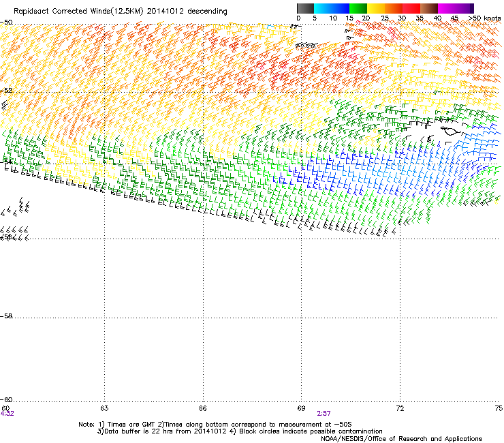Image resolution: width=504 pixels, height=443 pixels.
Task: Click the latitude label '-52'
Action: tap(6, 91)
